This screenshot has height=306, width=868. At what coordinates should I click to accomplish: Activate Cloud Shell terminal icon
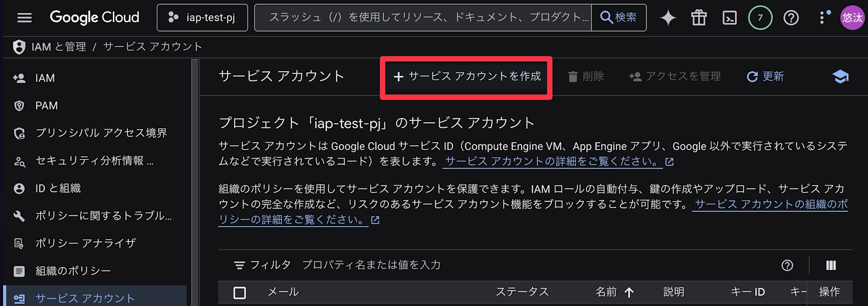[730, 18]
